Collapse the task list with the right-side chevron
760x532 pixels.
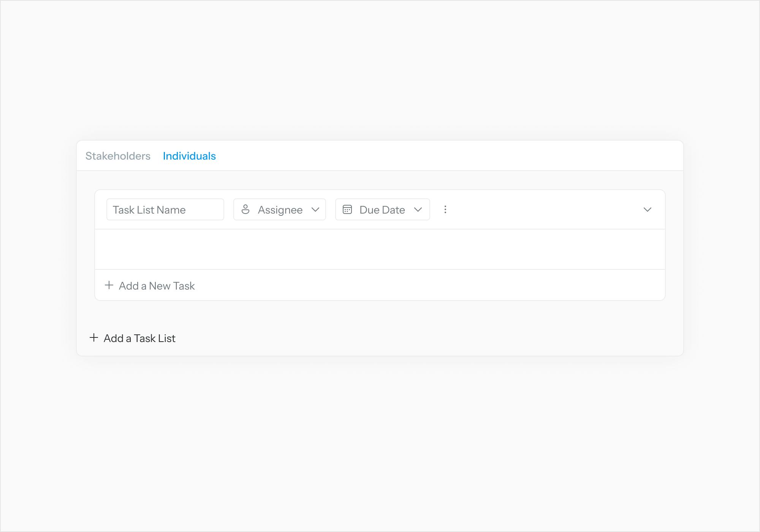tap(648, 209)
